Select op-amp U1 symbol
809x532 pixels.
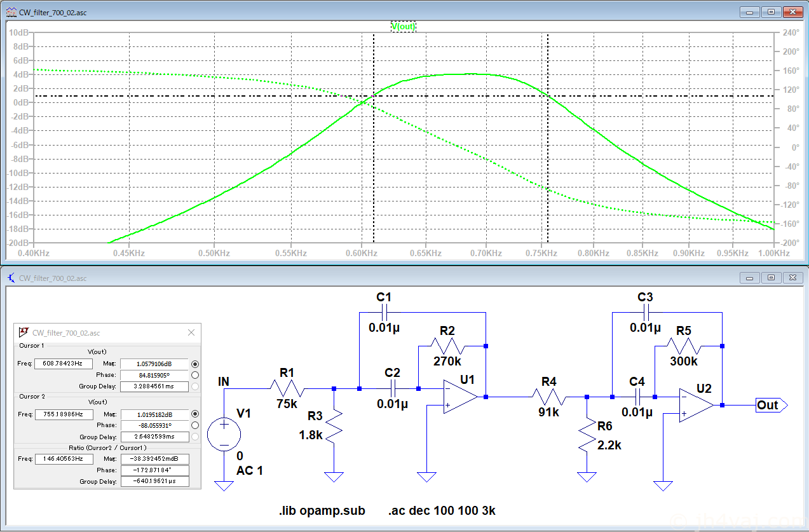pyautogui.click(x=460, y=397)
